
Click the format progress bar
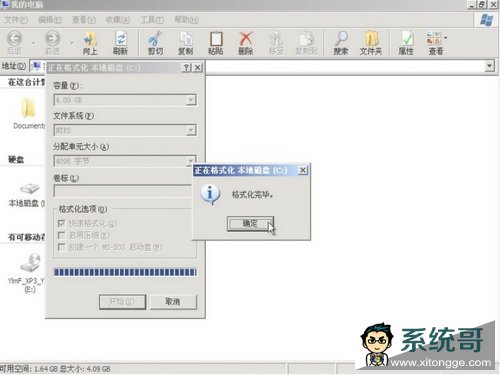click(125, 272)
